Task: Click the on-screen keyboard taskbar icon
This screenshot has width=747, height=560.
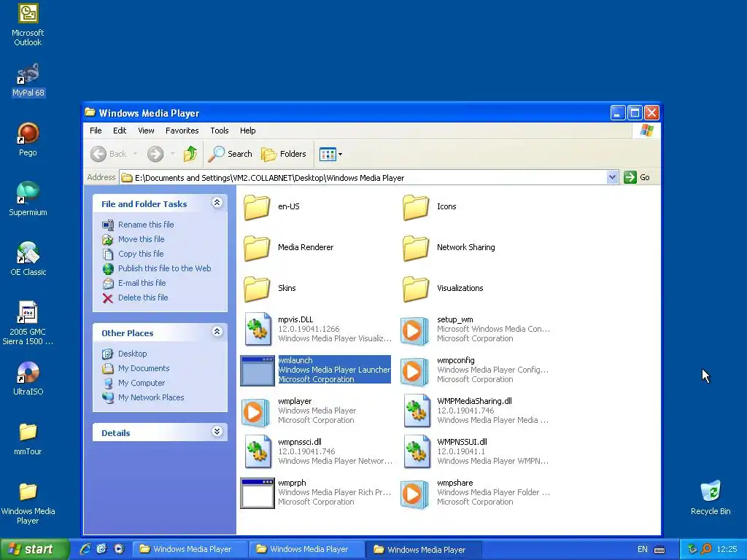Action: coord(659,550)
